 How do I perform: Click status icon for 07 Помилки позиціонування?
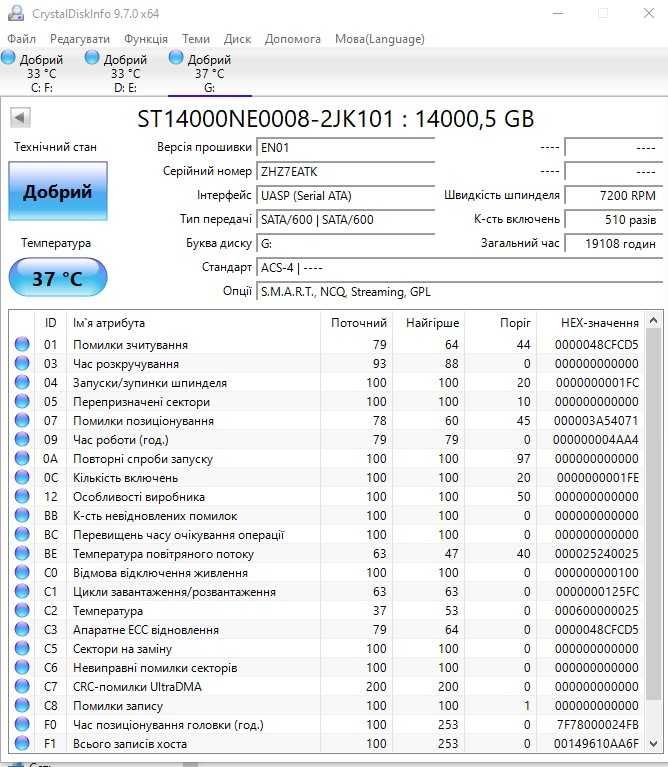(x=22, y=420)
